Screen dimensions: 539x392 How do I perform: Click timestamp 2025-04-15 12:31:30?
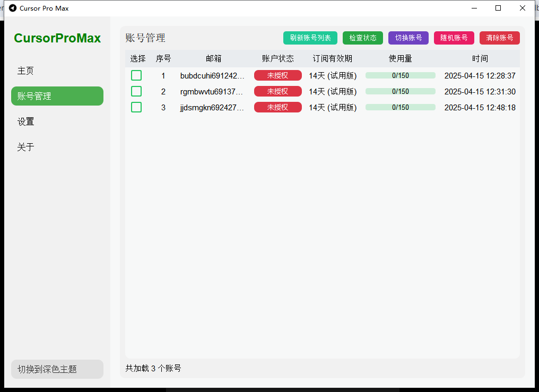click(x=480, y=92)
